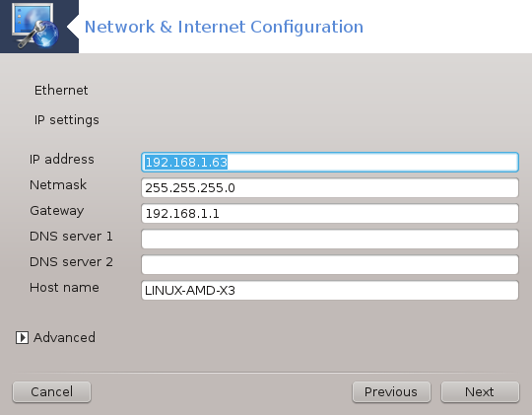Click the IP settings heading
The height and width of the screenshot is (415, 532).
pos(67,120)
